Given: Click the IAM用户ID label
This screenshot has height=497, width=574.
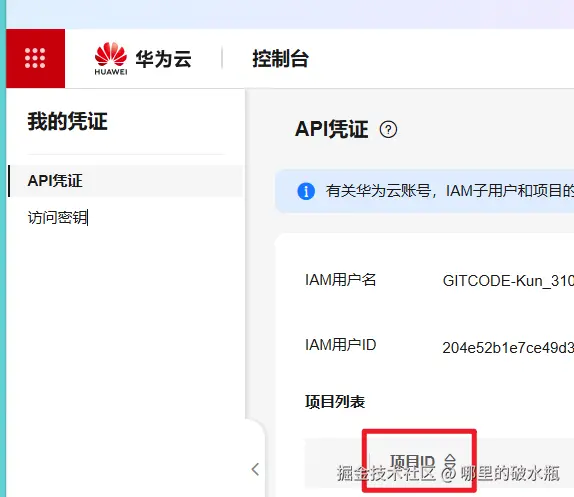Looking at the screenshot, I should 340,345.
